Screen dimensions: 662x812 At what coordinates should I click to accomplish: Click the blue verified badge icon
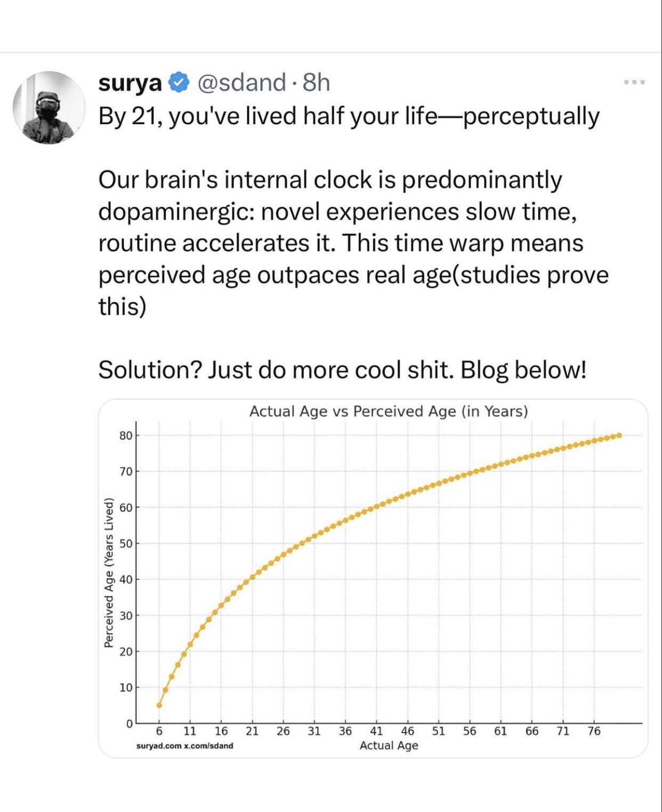179,83
